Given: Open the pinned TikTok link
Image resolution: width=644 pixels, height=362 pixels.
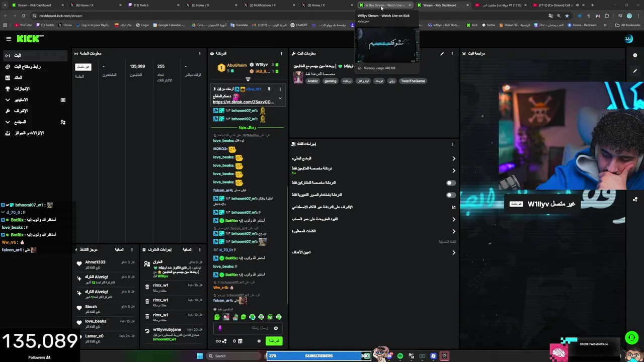Looking at the screenshot, I should tap(244, 102).
